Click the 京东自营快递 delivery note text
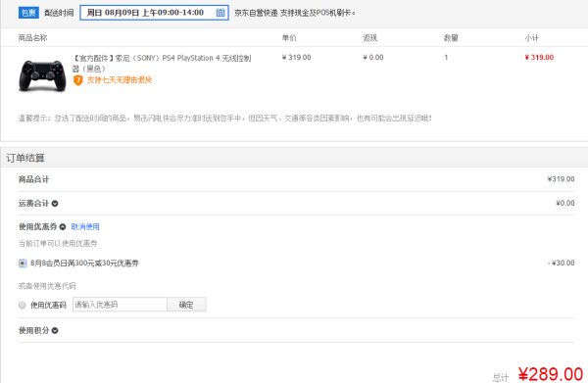This screenshot has width=588, height=383. point(295,13)
